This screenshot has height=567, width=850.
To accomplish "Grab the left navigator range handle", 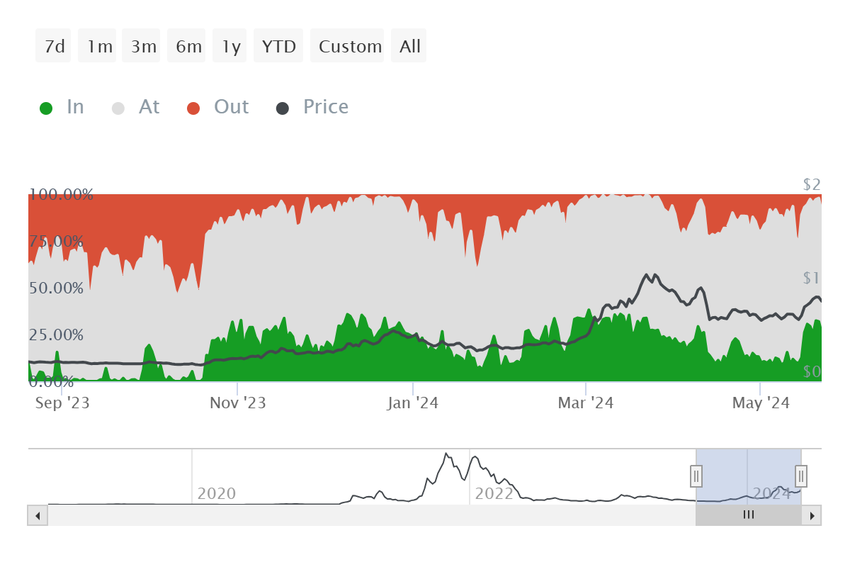I will [696, 476].
